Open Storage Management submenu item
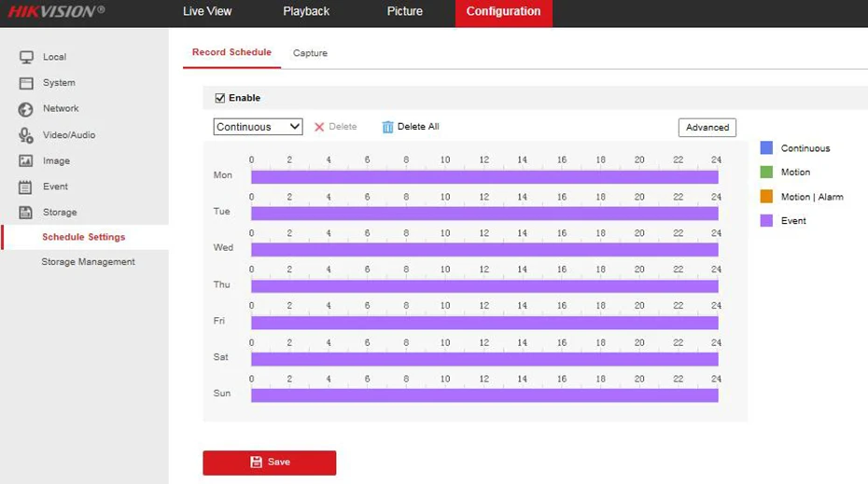868x484 pixels. tap(88, 262)
